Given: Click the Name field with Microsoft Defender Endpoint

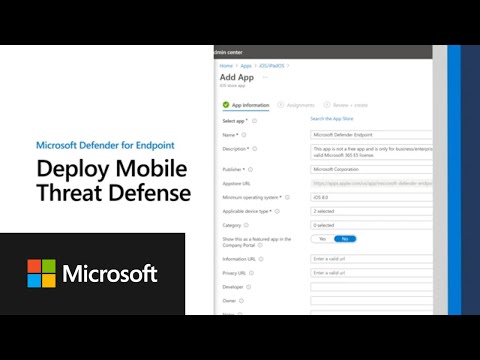Looking at the screenshot, I should point(371,135).
